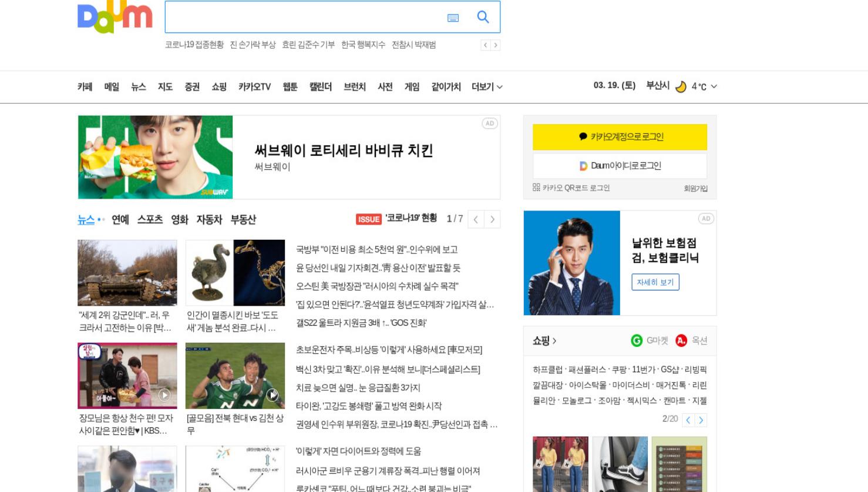Viewport: 868px width, 492px height.
Task: Open the 옥션 shopping link
Action: (x=691, y=340)
